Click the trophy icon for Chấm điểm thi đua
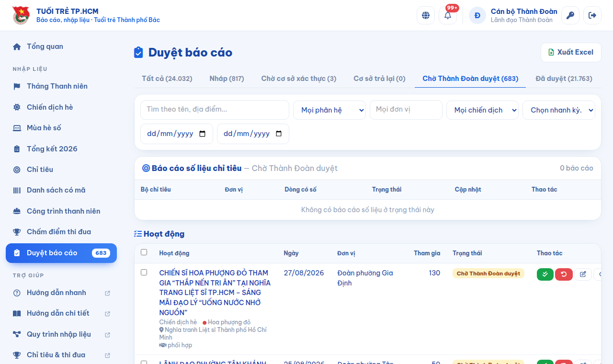The height and width of the screenshot is (364, 613). pyautogui.click(x=17, y=232)
